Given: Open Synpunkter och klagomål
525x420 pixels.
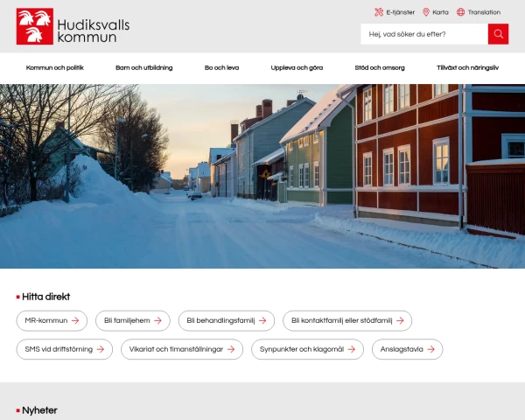Looking at the screenshot, I should point(307,349).
